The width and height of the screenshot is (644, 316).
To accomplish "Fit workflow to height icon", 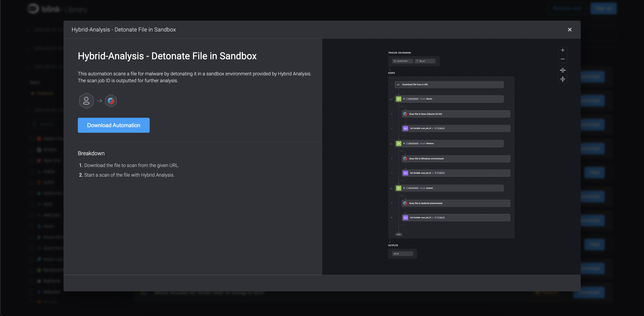I will click(x=563, y=79).
